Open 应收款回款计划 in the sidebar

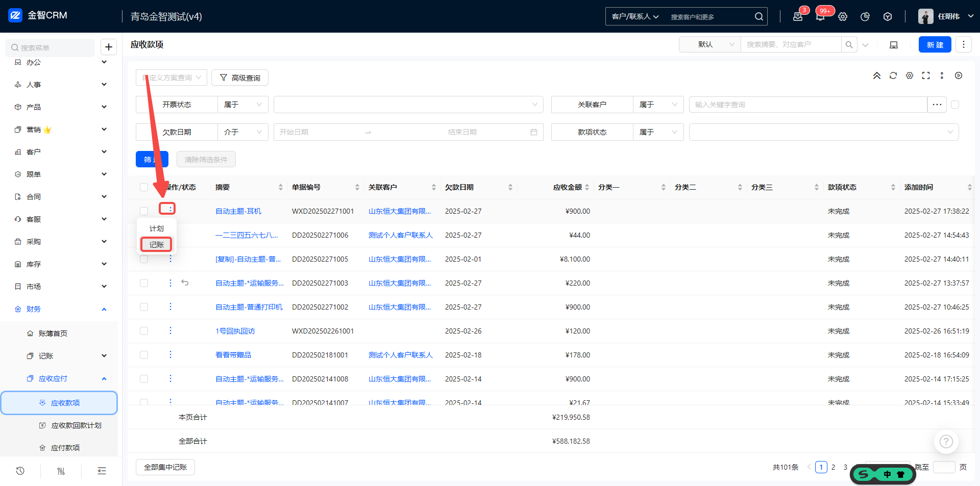pos(76,425)
